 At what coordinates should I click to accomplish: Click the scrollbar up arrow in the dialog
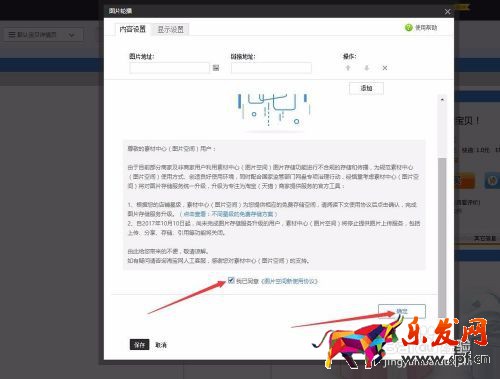442,100
